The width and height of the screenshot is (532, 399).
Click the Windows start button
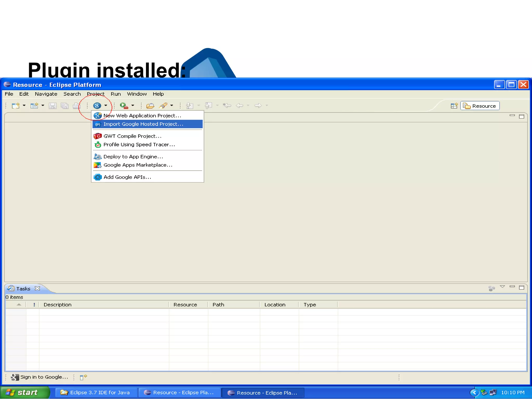point(25,393)
